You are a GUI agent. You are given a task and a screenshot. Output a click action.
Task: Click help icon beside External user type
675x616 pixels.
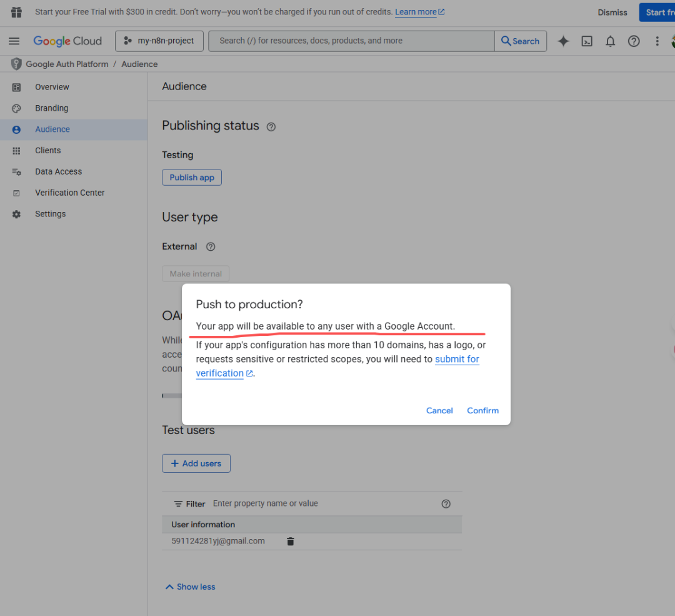211,247
